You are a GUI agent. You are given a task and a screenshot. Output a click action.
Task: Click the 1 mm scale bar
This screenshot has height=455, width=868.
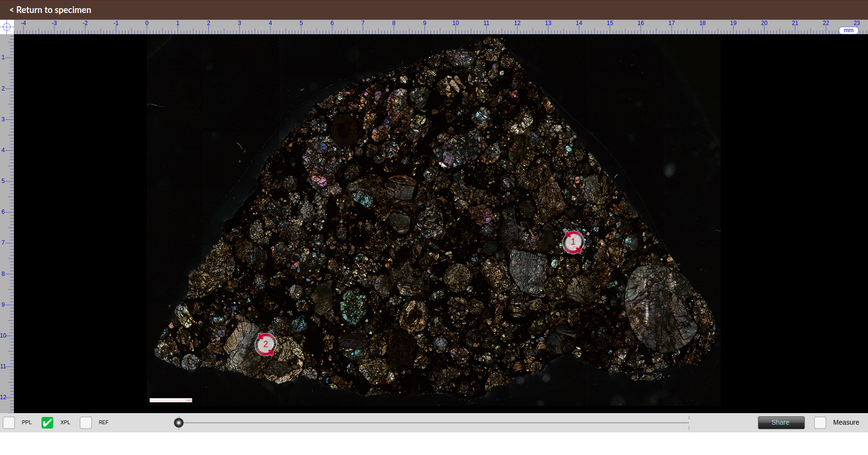[x=170, y=400]
